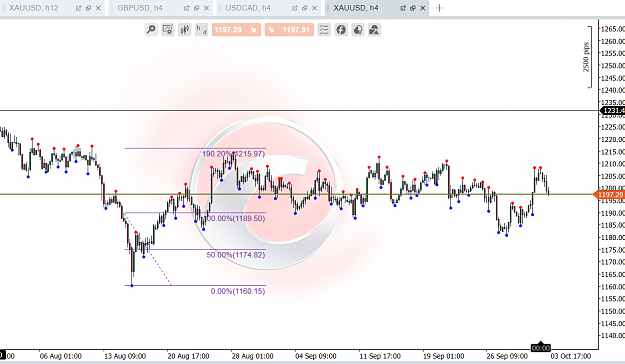Select the 50.00%(1174.82) Fibonacci level label
Viewport: 625px width, 364px height.
(236, 255)
